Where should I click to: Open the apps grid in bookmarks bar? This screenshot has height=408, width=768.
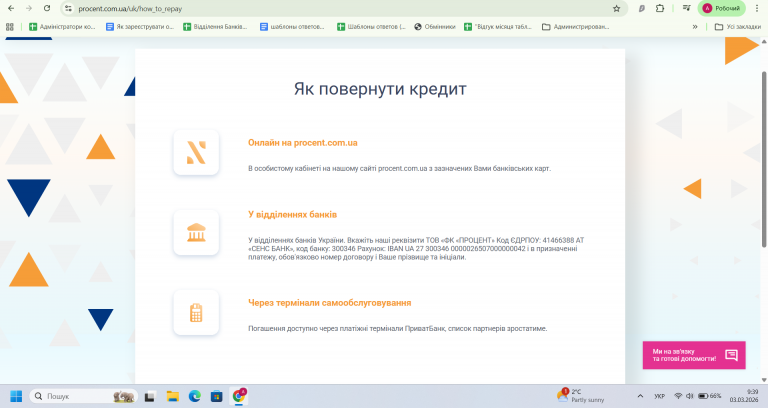pyautogui.click(x=10, y=27)
